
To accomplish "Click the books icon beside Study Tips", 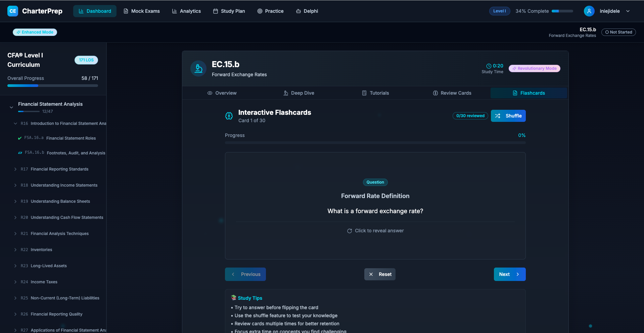I will pos(234,297).
